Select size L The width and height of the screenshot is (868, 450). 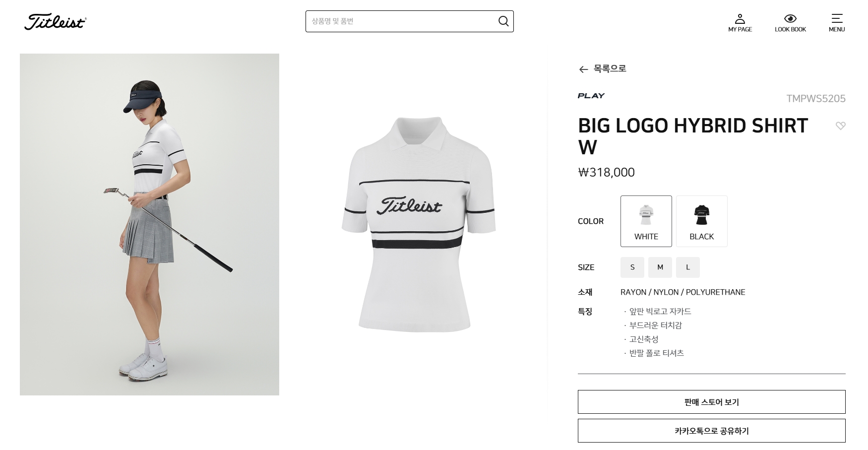coord(687,267)
